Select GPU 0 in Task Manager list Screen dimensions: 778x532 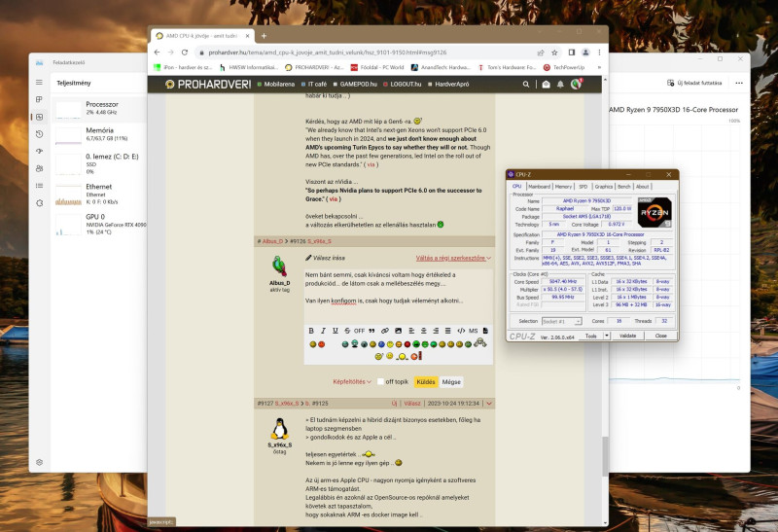[x=100, y=224]
